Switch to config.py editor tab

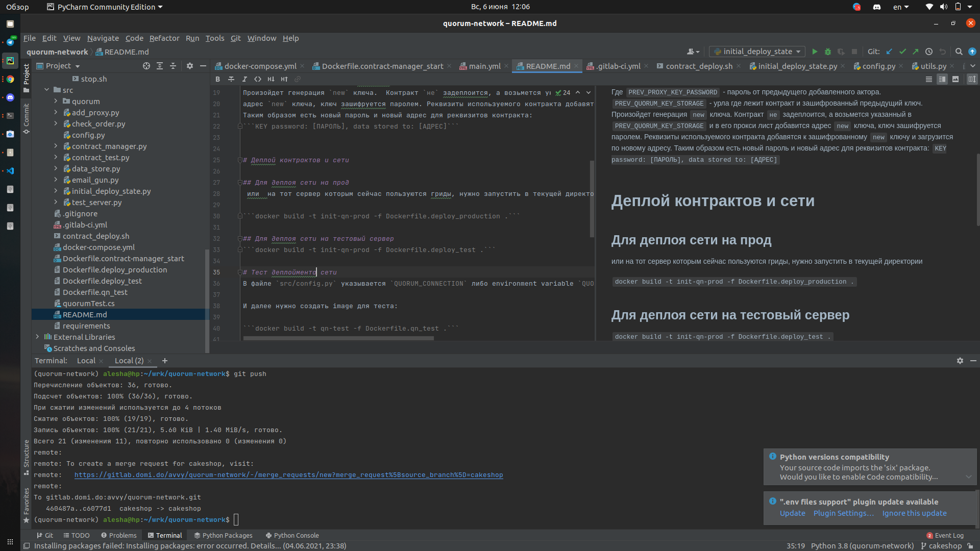tap(878, 66)
